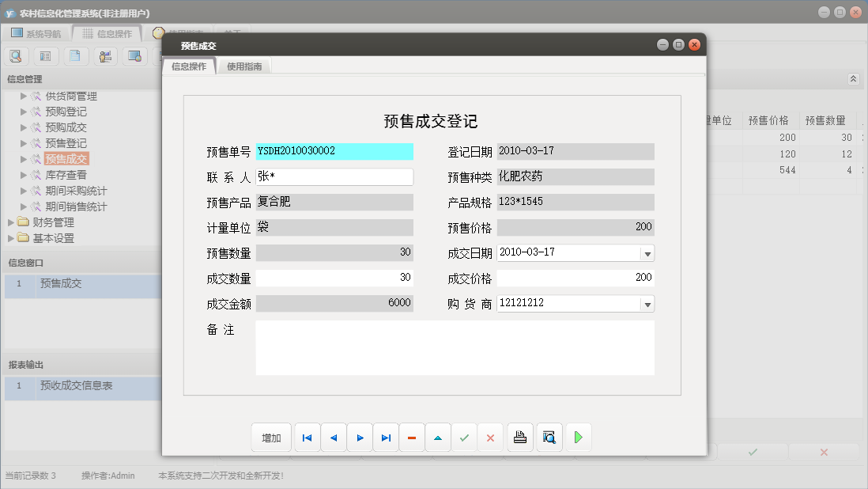Click the next record arrow icon

359,437
